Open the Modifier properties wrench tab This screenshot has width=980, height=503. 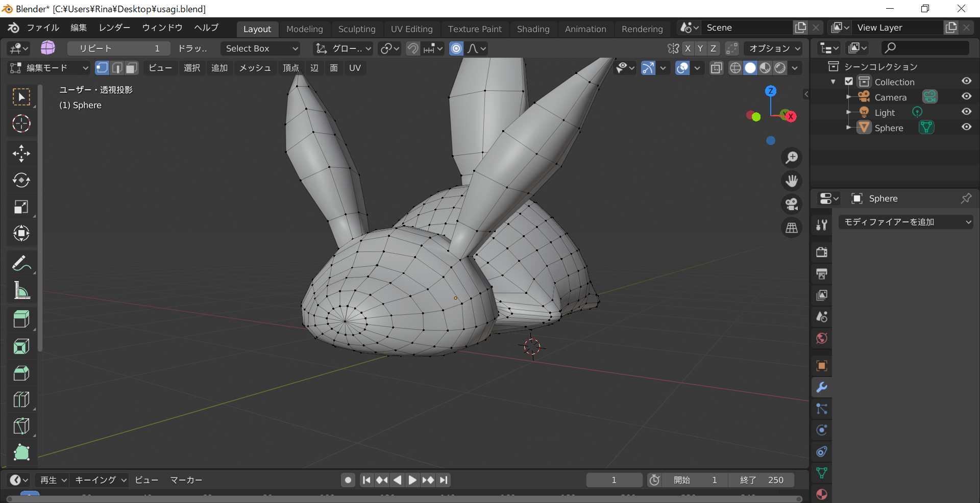(x=822, y=387)
